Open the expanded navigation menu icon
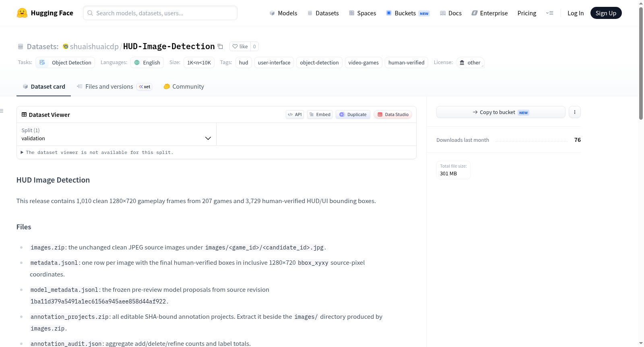This screenshot has width=644, height=347. (549, 13)
